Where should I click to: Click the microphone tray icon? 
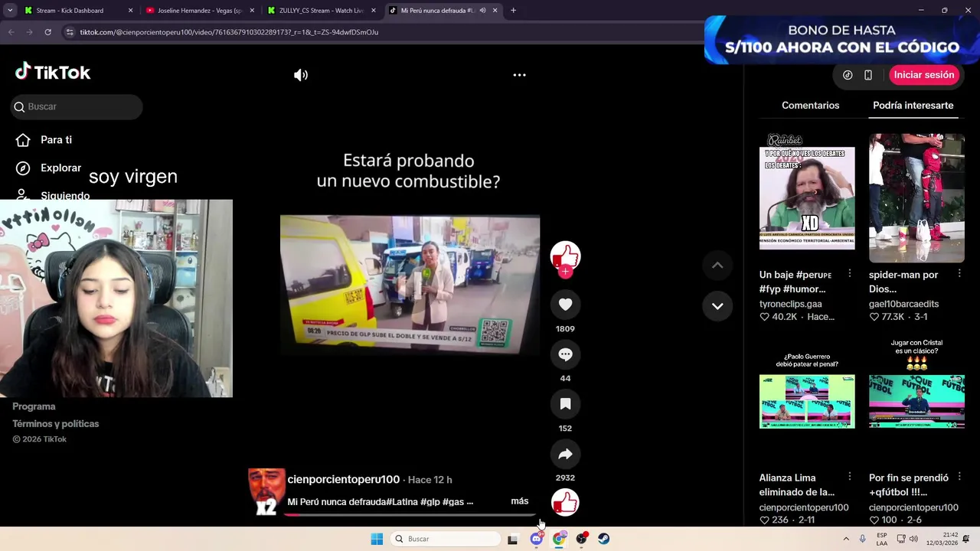pyautogui.click(x=862, y=539)
